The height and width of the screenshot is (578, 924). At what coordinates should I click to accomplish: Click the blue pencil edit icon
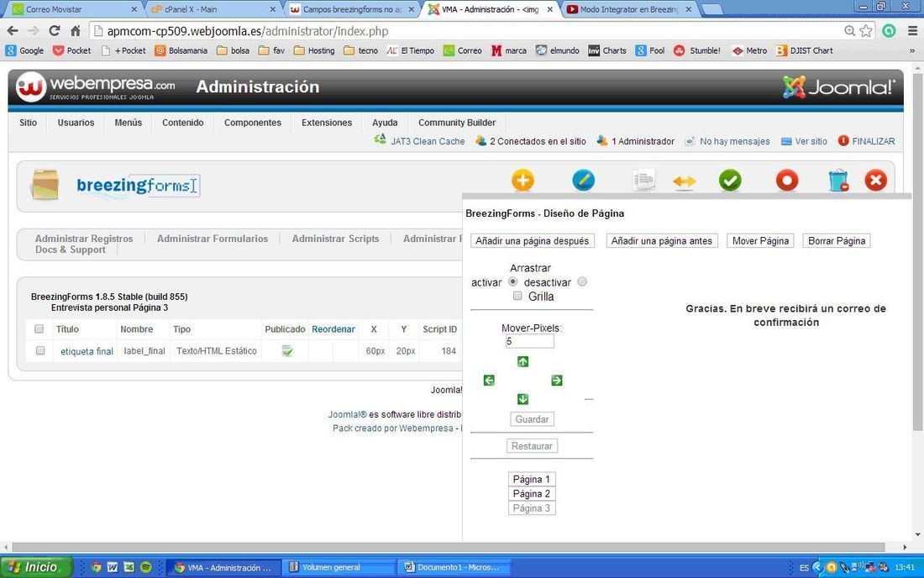tap(584, 181)
